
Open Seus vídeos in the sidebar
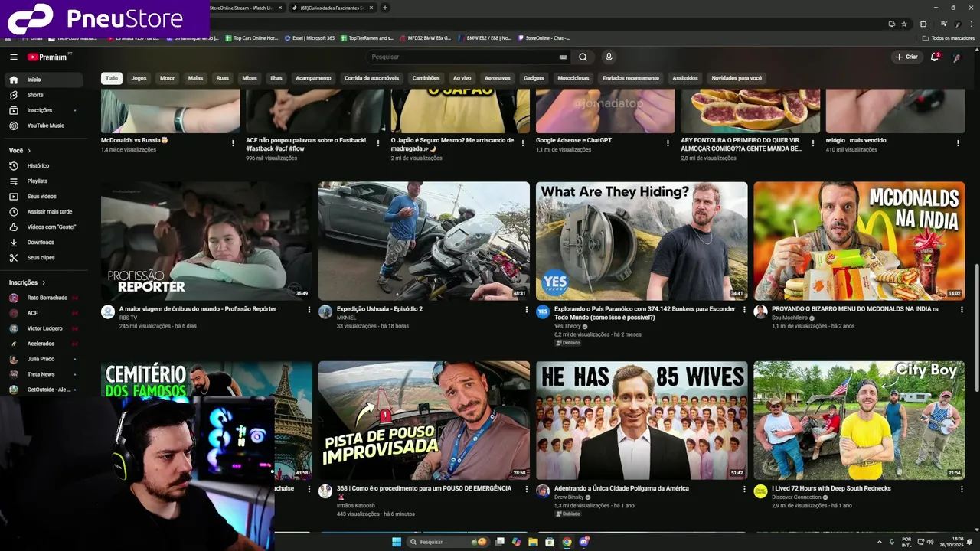[44, 196]
